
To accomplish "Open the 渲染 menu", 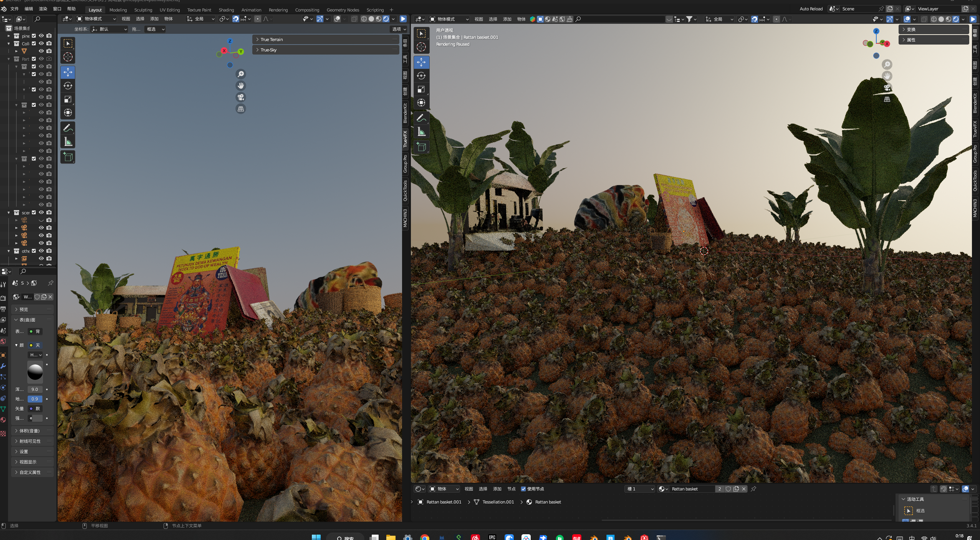I will (x=43, y=9).
